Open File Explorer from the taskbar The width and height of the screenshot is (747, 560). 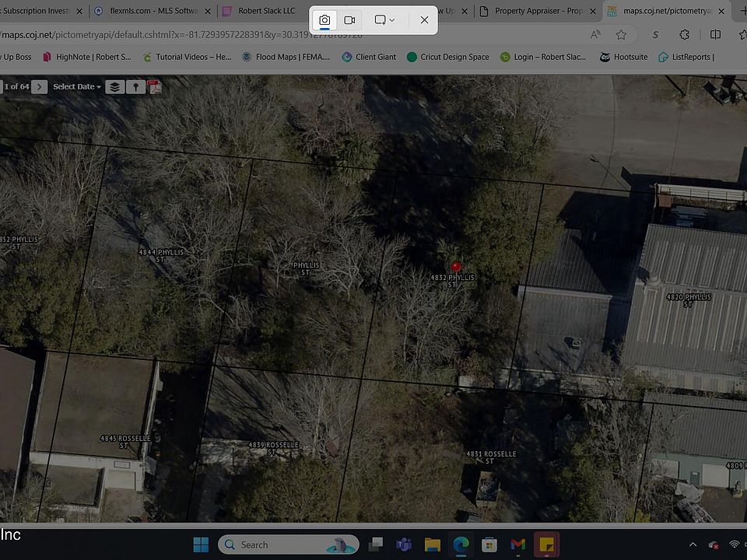pos(432,544)
